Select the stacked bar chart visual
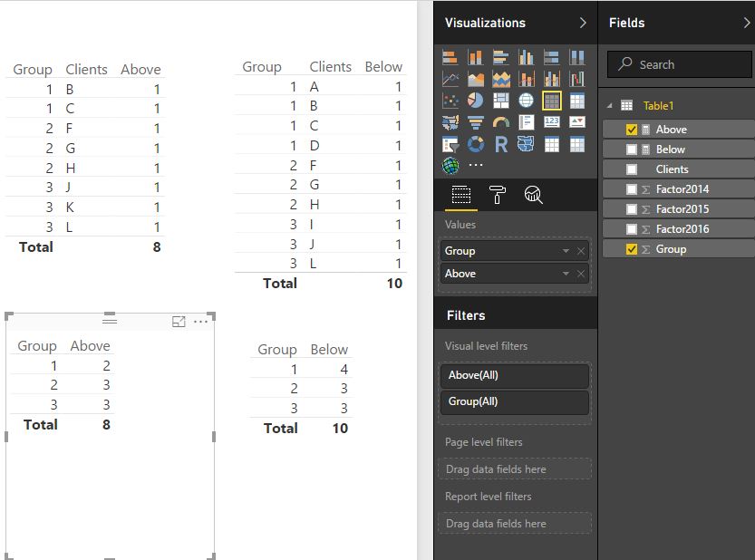Viewport: 755px width, 560px height. pos(450,57)
